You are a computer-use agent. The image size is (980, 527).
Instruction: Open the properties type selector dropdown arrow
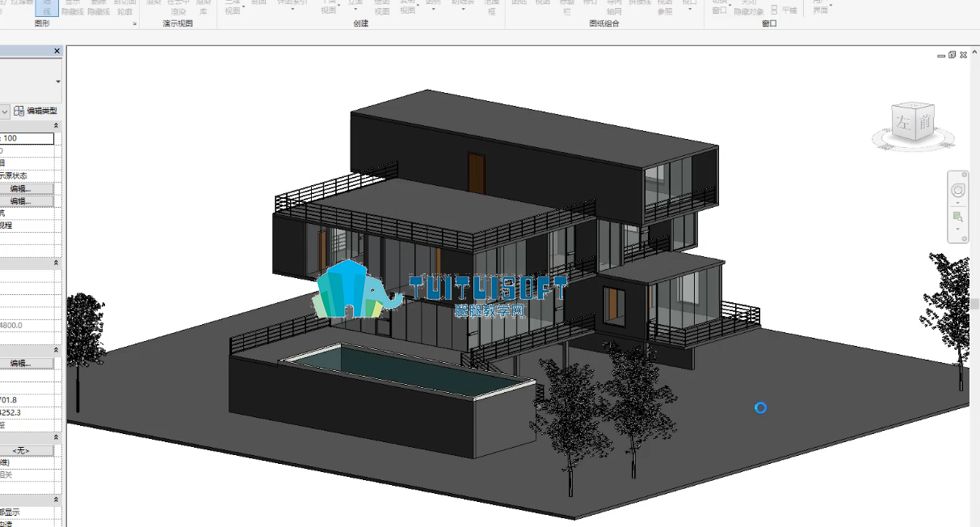[57, 82]
